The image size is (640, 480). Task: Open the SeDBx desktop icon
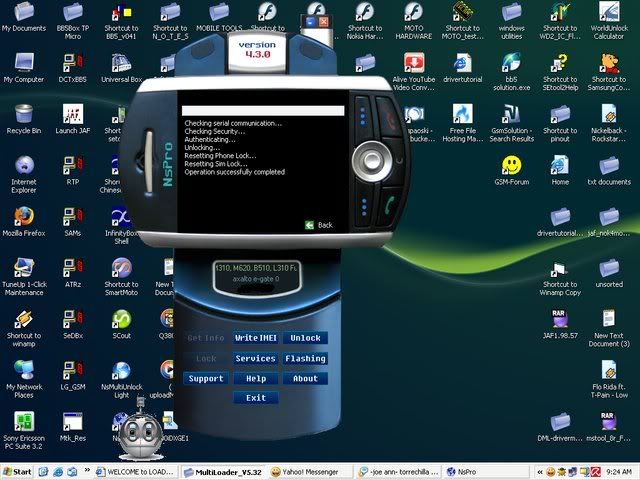(x=73, y=324)
